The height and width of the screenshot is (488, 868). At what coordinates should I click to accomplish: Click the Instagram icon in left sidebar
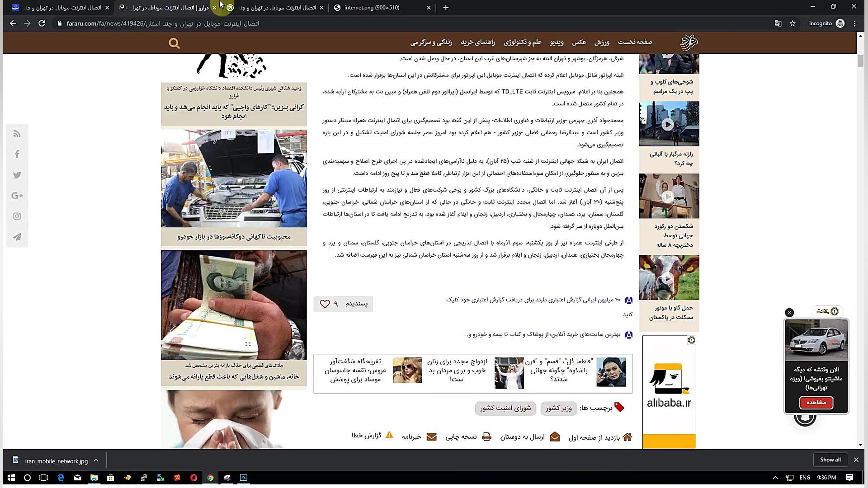[17, 216]
